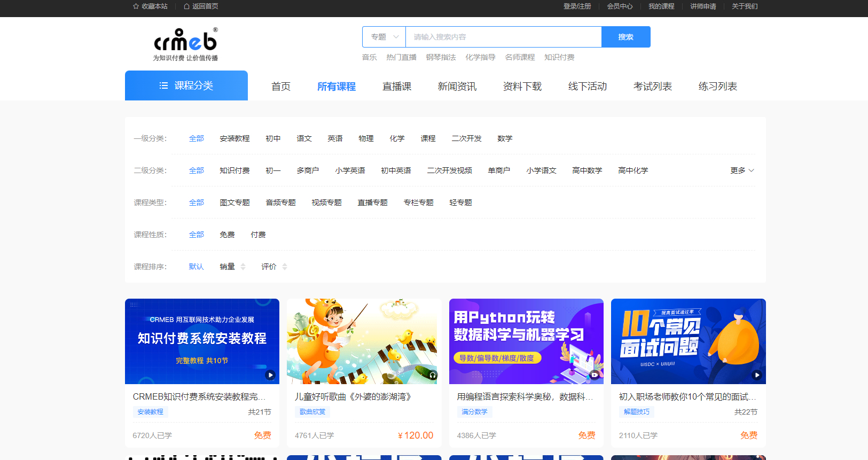Open the 登录/注册 link
Screen dimensions: 868x460
(577, 6)
